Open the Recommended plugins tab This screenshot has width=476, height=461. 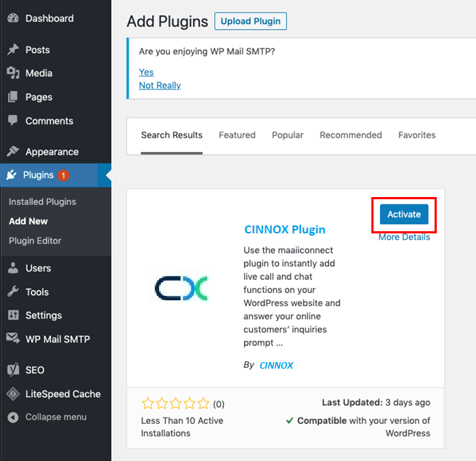(x=350, y=135)
